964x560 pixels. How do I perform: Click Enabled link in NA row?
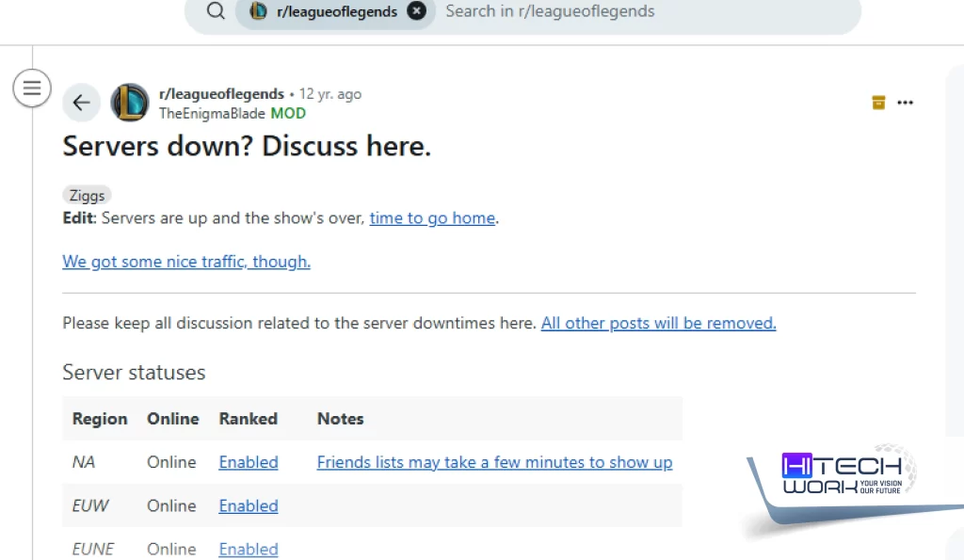click(x=249, y=462)
